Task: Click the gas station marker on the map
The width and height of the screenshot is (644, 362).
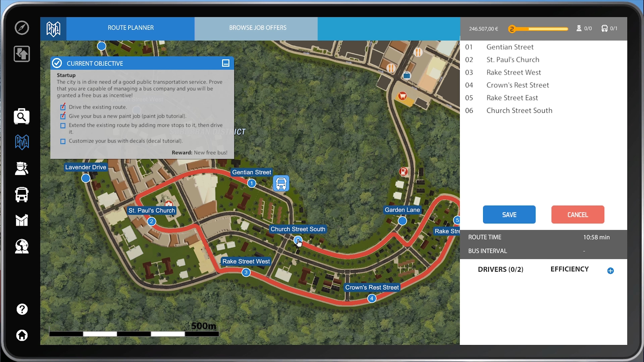Action: tap(403, 172)
